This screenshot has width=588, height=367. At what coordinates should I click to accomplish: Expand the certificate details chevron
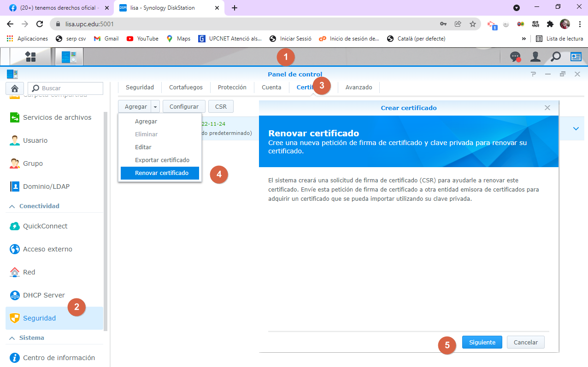576,128
